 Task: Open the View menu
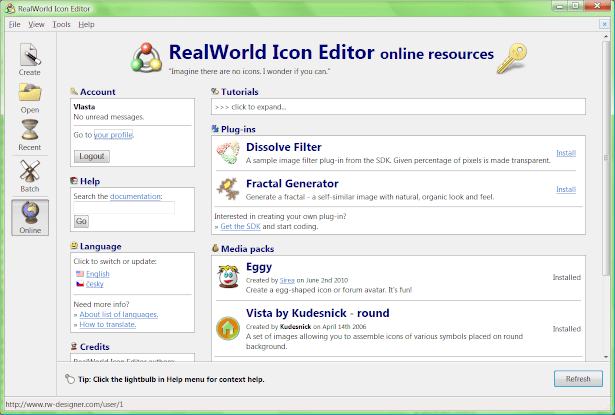tap(36, 24)
